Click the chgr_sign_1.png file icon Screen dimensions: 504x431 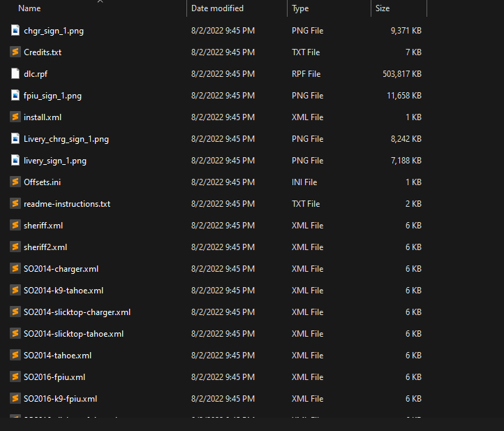pyautogui.click(x=15, y=31)
